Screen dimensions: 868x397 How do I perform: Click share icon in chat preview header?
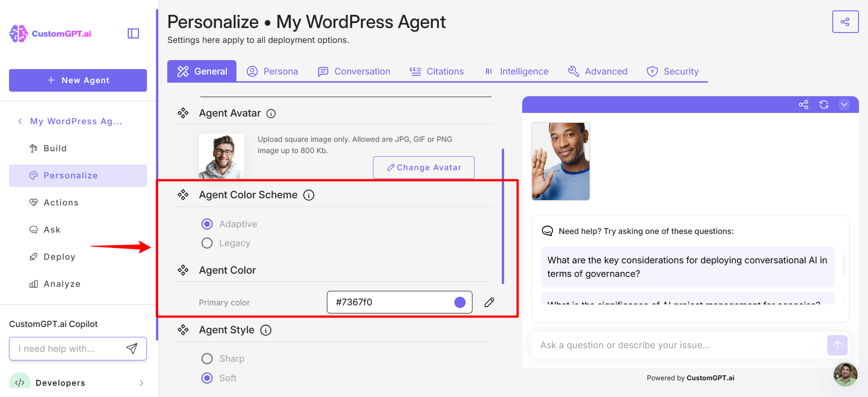point(803,105)
